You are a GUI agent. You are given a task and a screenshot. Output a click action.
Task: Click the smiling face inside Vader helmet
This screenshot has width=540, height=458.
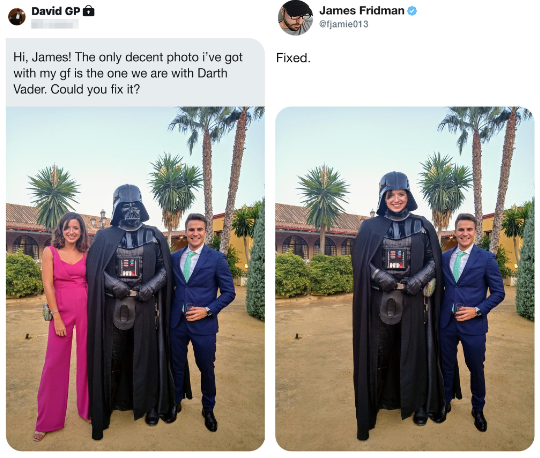click(397, 199)
